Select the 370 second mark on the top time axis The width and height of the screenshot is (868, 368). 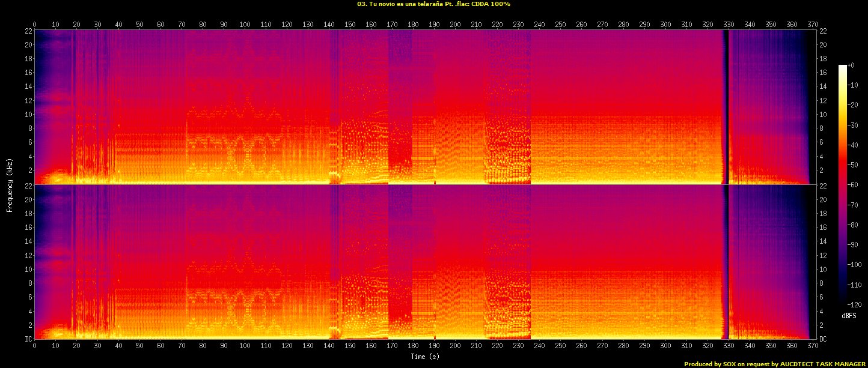[x=813, y=25]
